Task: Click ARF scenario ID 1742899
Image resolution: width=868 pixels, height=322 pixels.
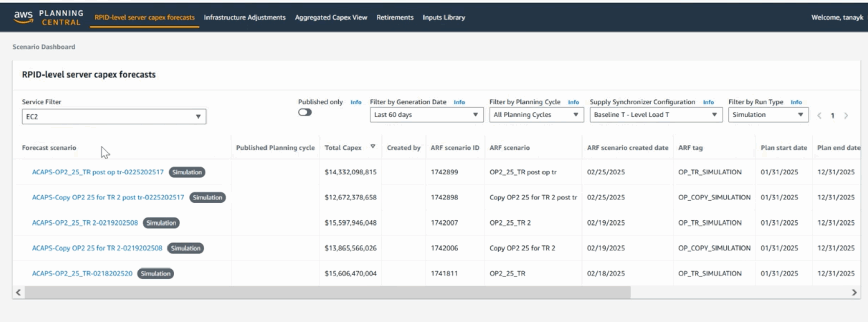Action: pos(444,172)
